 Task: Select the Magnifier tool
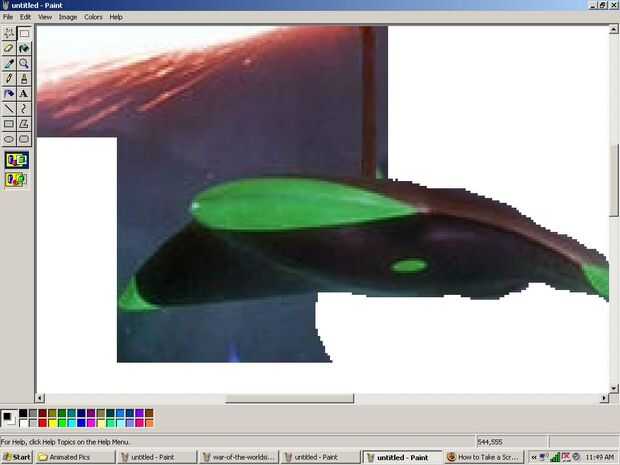(24, 63)
